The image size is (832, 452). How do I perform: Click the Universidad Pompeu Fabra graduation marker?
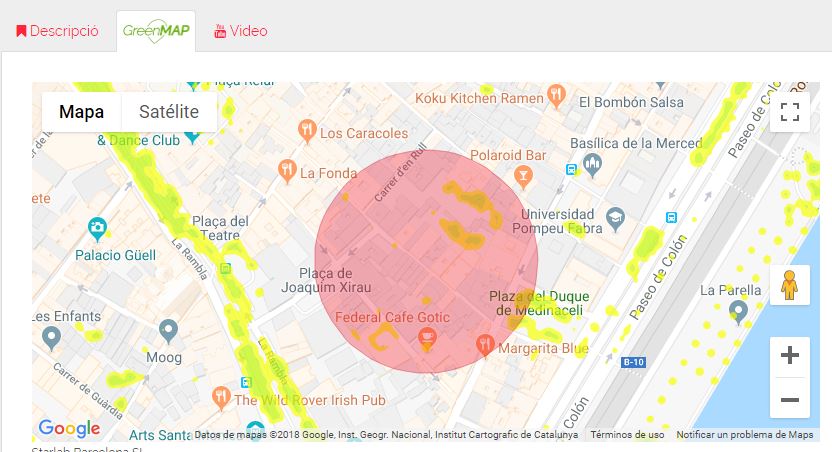(x=616, y=219)
